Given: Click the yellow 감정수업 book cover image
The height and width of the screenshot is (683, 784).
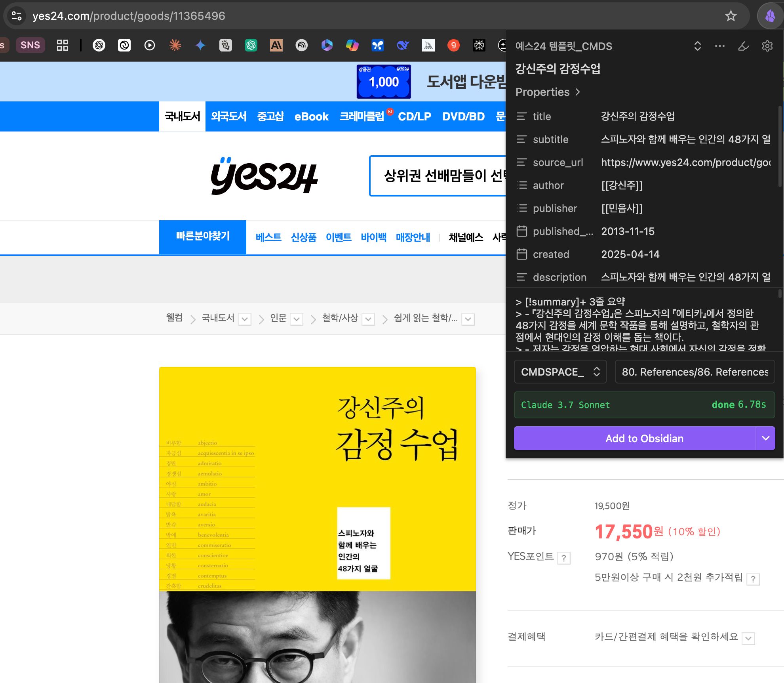Looking at the screenshot, I should tap(316, 475).
